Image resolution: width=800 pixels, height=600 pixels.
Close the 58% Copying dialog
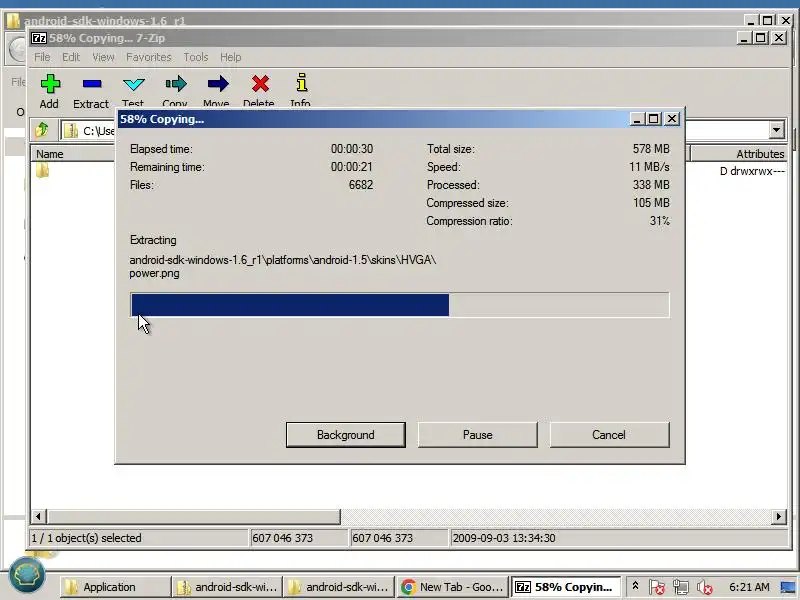coord(672,119)
